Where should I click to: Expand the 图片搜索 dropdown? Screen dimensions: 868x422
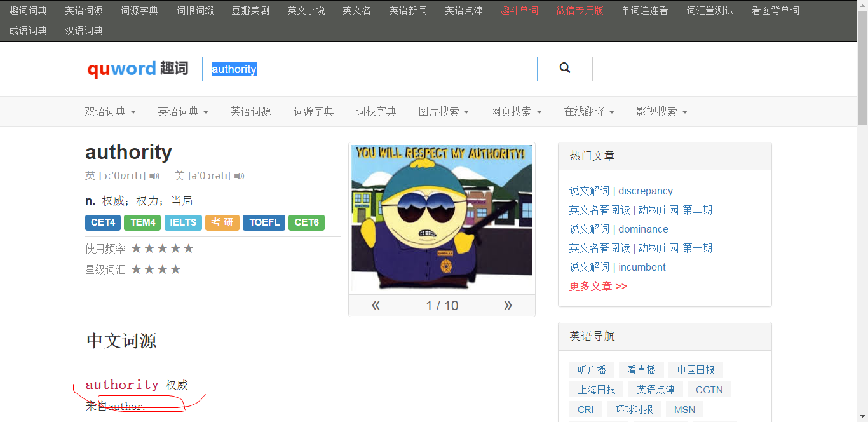tap(444, 112)
